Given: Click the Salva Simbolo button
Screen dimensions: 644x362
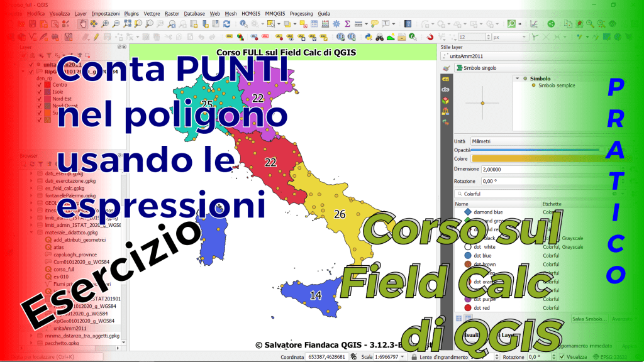Looking at the screenshot, I should [589, 319].
